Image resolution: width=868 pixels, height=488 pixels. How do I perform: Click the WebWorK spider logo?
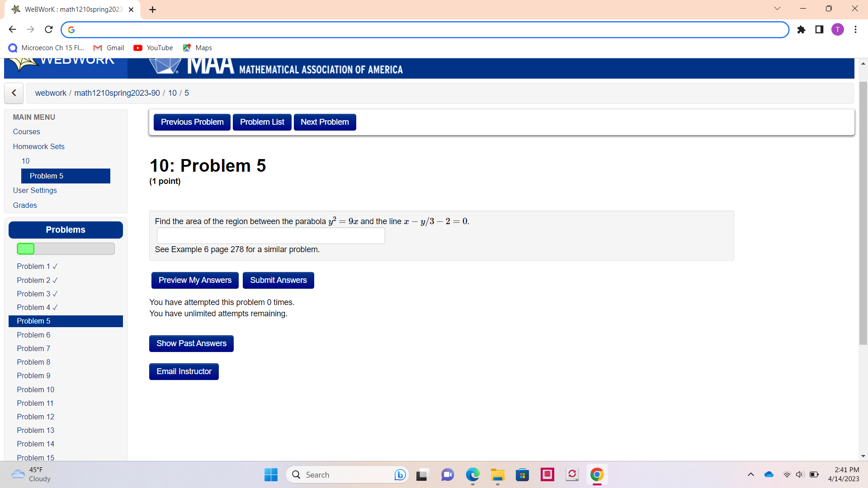(x=22, y=63)
